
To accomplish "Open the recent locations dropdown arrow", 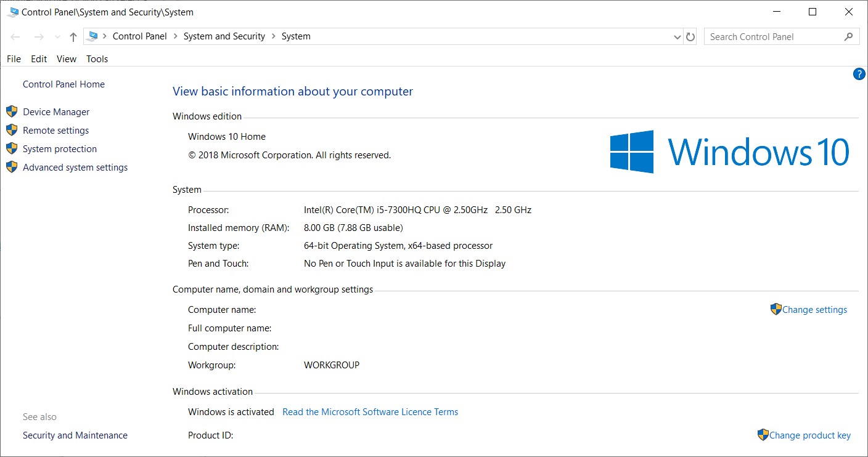I will point(57,37).
